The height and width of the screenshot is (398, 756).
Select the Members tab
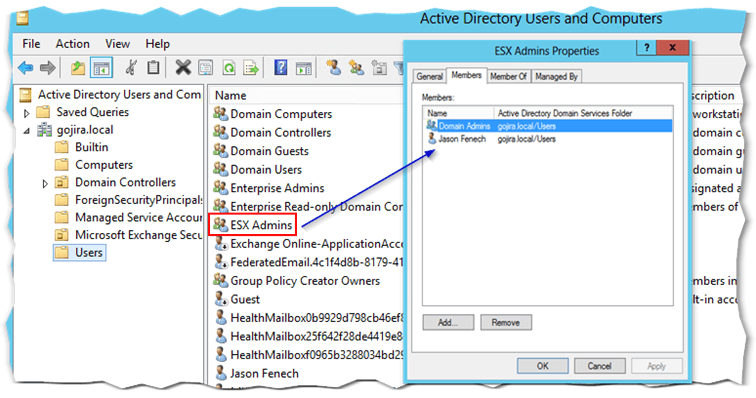[466, 75]
